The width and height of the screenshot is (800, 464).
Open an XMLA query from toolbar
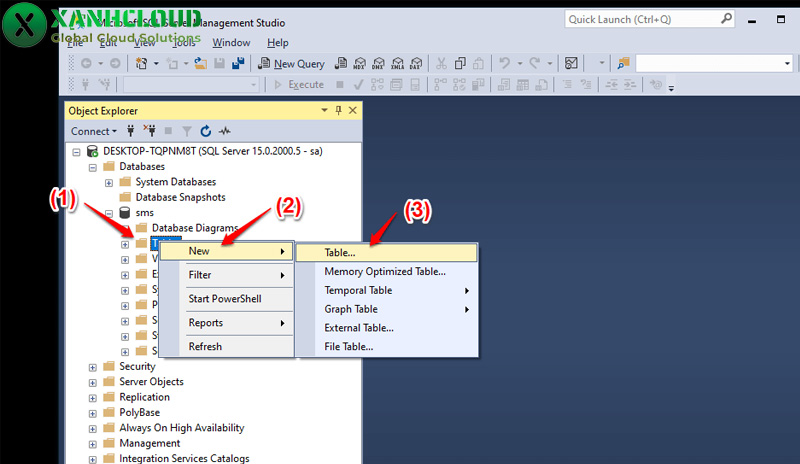point(397,63)
